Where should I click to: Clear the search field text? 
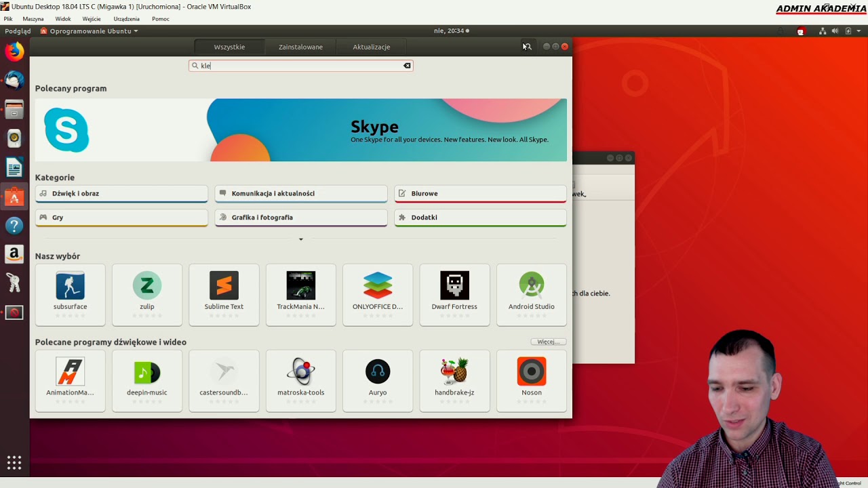pyautogui.click(x=407, y=66)
